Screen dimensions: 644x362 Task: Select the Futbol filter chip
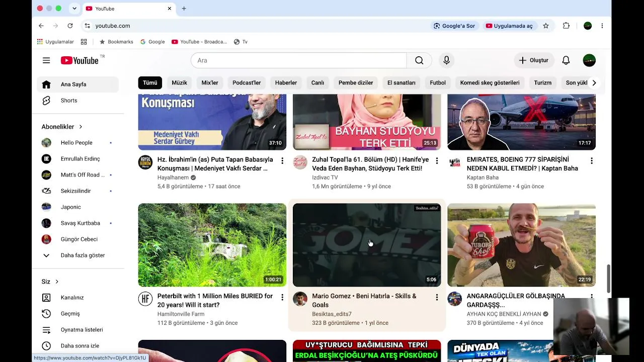[438, 83]
